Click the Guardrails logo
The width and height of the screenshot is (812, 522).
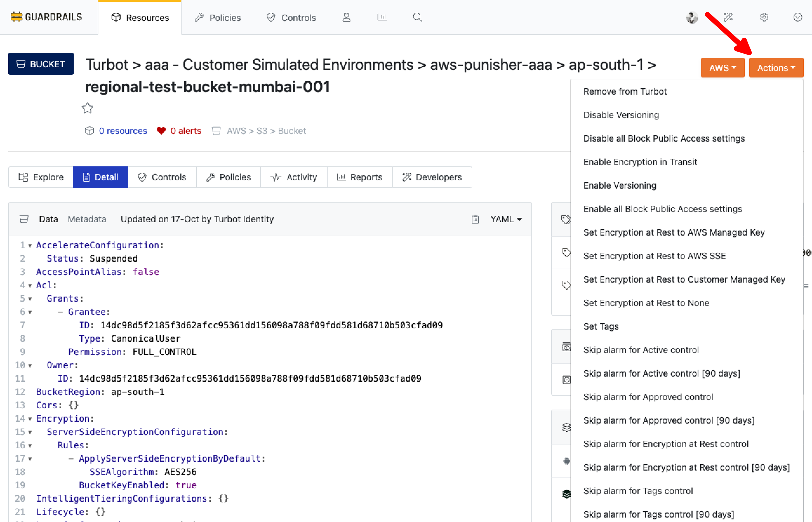pyautogui.click(x=46, y=17)
